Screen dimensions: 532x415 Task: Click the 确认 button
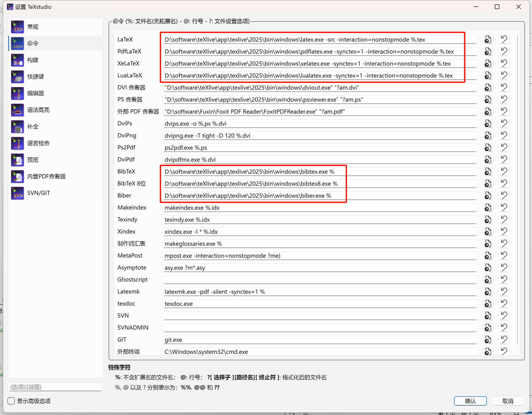(x=470, y=401)
